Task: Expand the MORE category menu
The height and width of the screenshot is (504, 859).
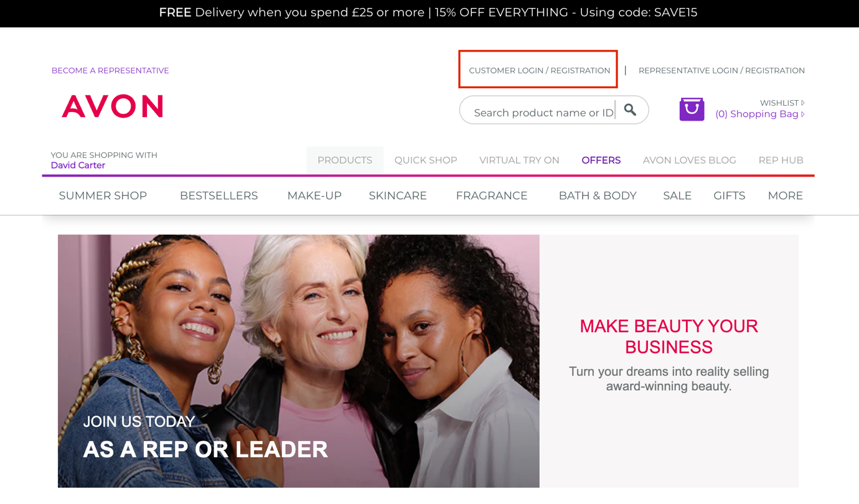Action: pyautogui.click(x=785, y=195)
